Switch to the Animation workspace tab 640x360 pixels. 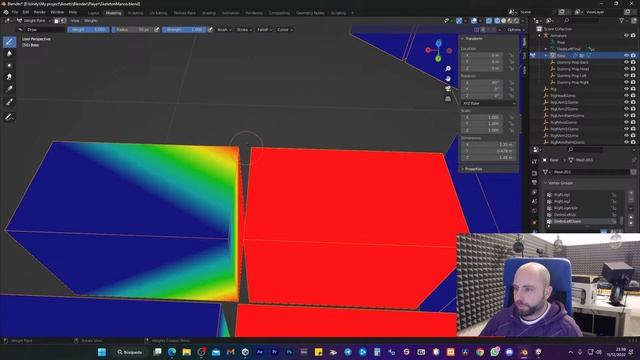pyautogui.click(x=231, y=13)
